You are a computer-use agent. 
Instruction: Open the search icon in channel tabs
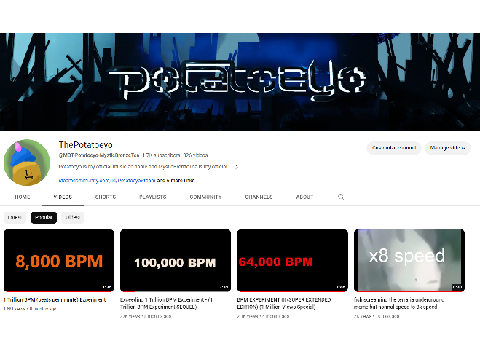[341, 197]
